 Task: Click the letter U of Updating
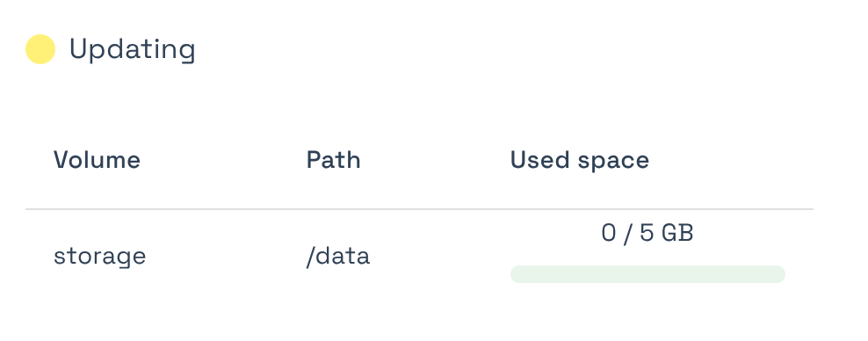[x=78, y=48]
